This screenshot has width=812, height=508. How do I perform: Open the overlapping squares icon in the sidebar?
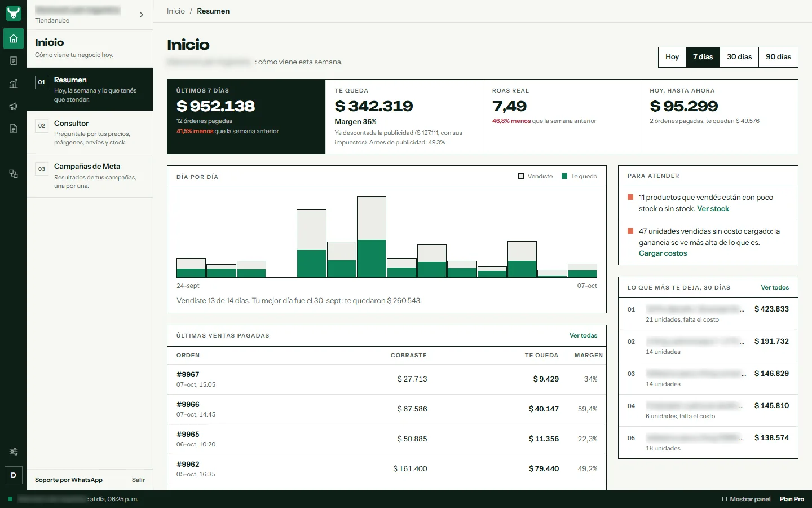click(14, 174)
